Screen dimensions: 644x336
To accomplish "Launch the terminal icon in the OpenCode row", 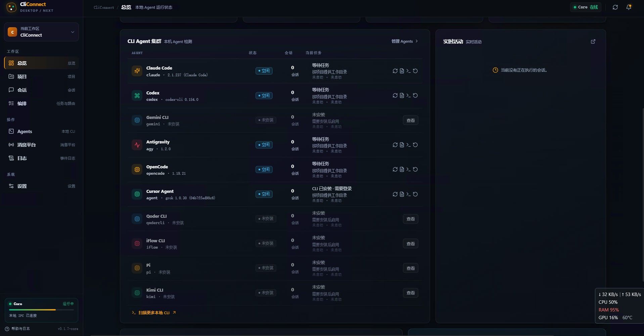I will pos(408,169).
